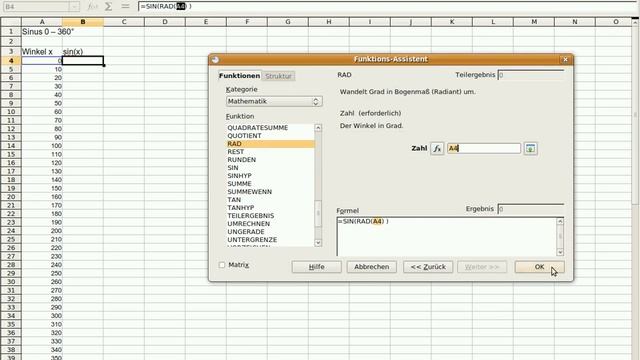Screen dimensions: 640x360
Task: Click cell B3 labeled sin(x)
Action: click(83, 52)
